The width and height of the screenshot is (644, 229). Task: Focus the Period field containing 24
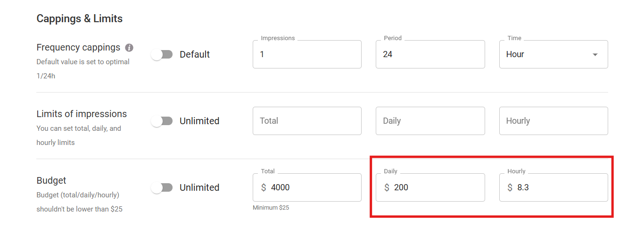pyautogui.click(x=430, y=54)
